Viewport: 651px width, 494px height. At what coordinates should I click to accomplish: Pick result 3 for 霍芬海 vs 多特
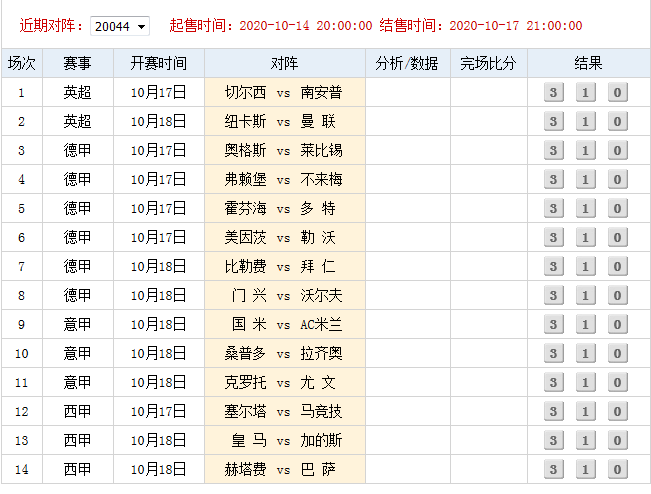click(x=553, y=208)
